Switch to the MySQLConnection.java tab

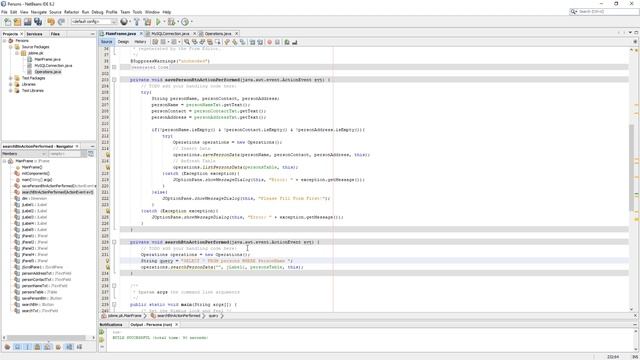(x=170, y=33)
